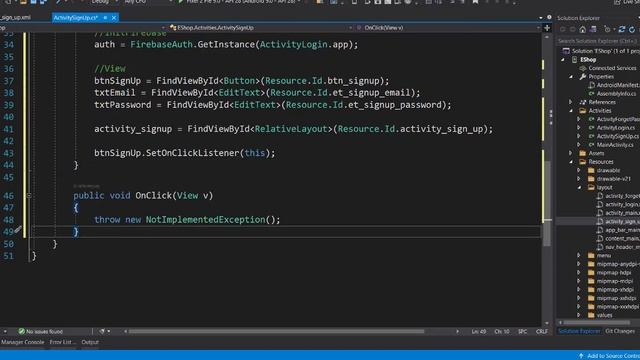Click the pin icon on ActivitySignUp.cs tab
Screen dimensions: 640x360
[x=105, y=18]
